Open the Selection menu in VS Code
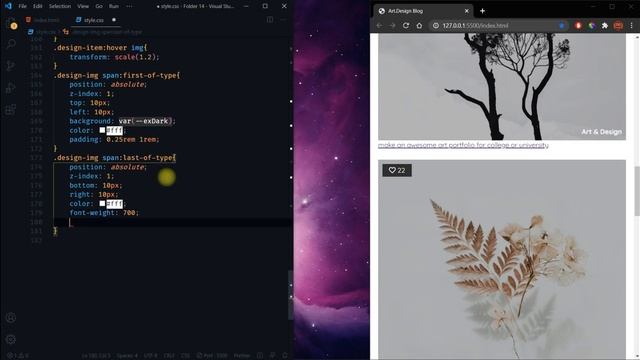The image size is (640, 360). pos(60,6)
